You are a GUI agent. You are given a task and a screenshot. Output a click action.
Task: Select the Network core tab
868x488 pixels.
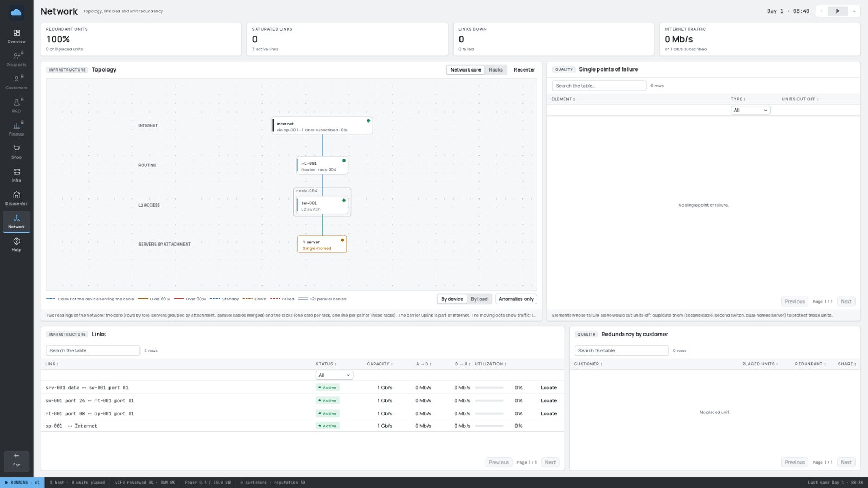[x=465, y=70]
